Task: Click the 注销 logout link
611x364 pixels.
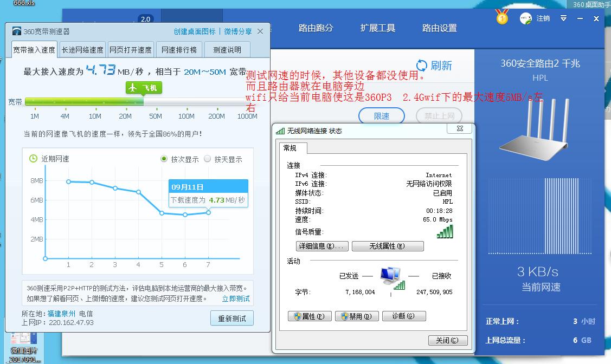Action: 543,18
